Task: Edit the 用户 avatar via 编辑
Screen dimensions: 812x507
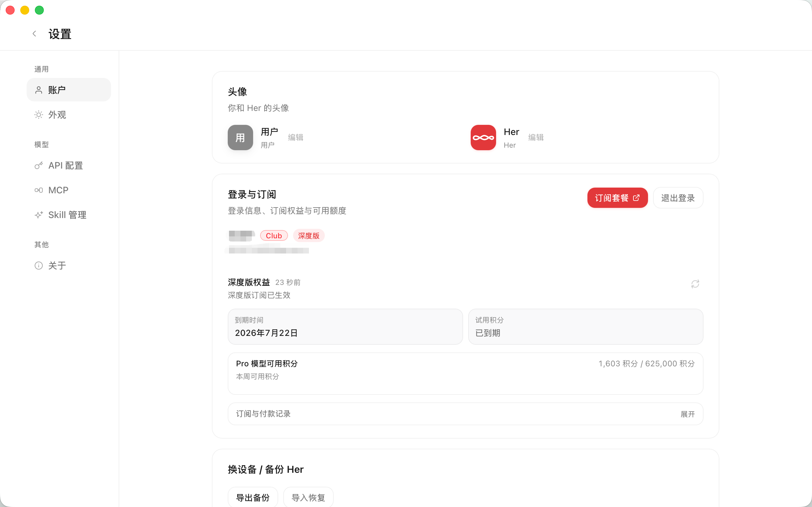Action: click(296, 138)
